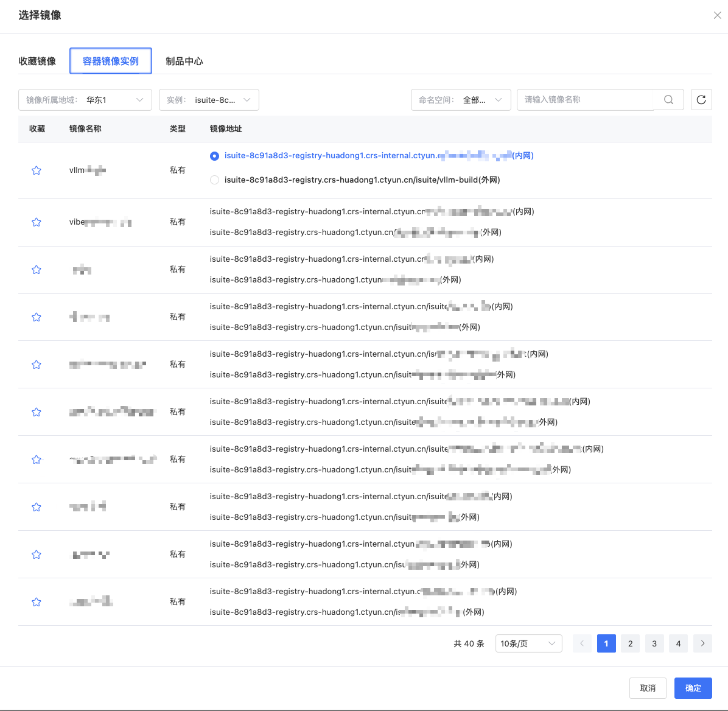Switch to 收藏镜像 tab

coord(37,61)
